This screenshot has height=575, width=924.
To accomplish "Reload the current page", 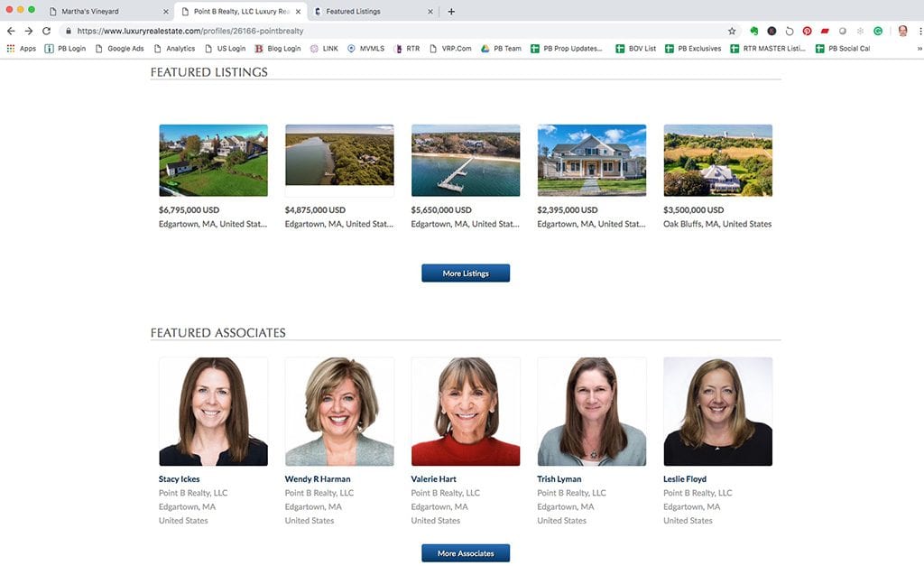I will 46,30.
